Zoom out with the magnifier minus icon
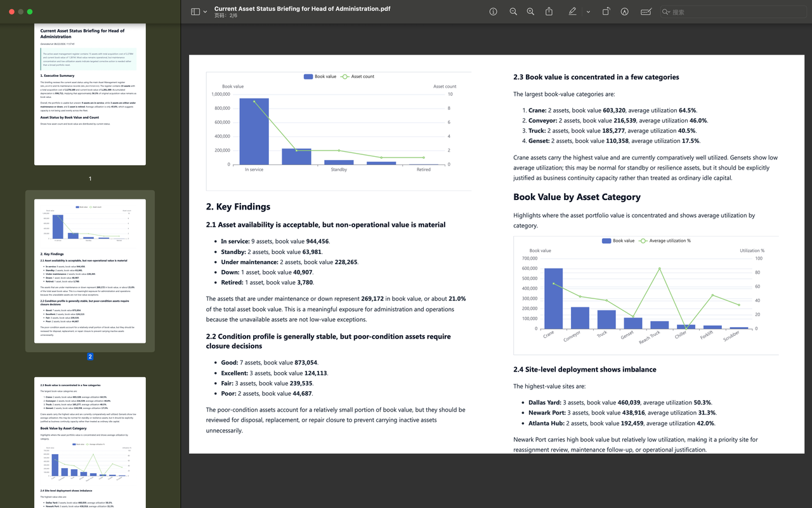 (513, 11)
